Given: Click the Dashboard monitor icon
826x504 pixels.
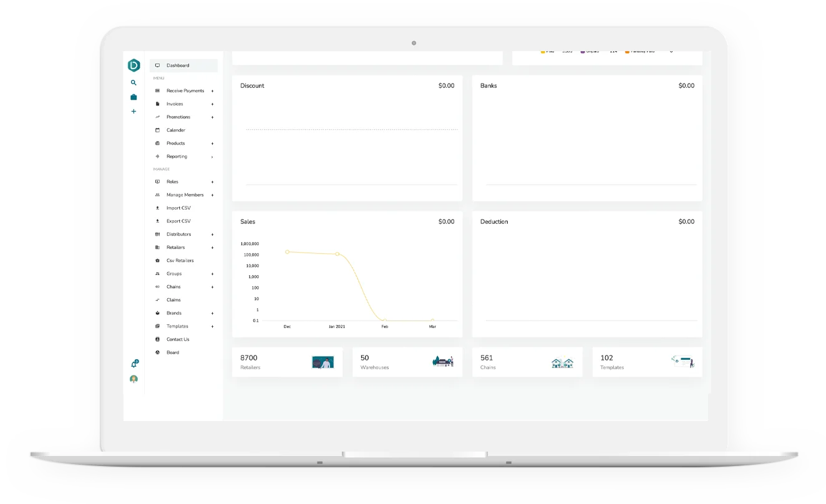Looking at the screenshot, I should pos(157,65).
